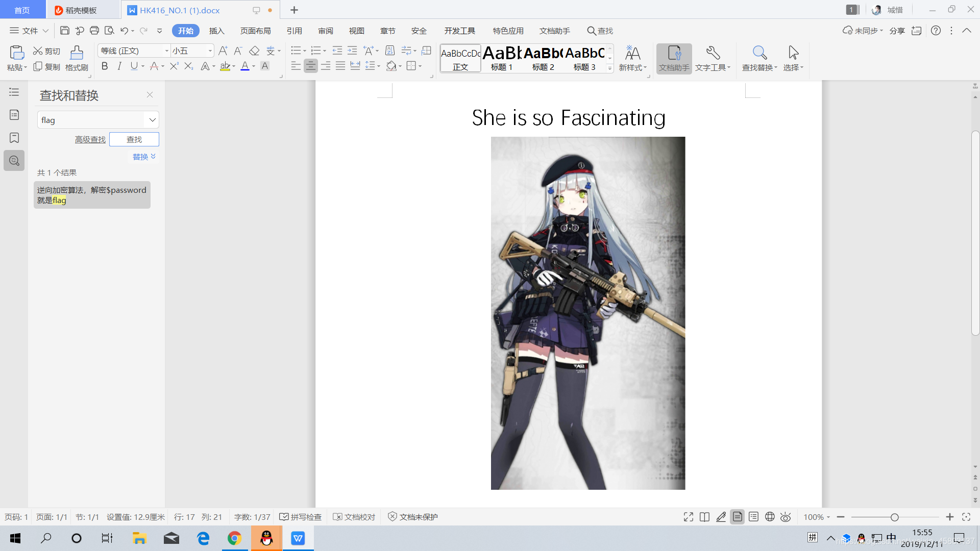
Task: Click the Print icon in quick toolbar
Action: [x=94, y=31]
